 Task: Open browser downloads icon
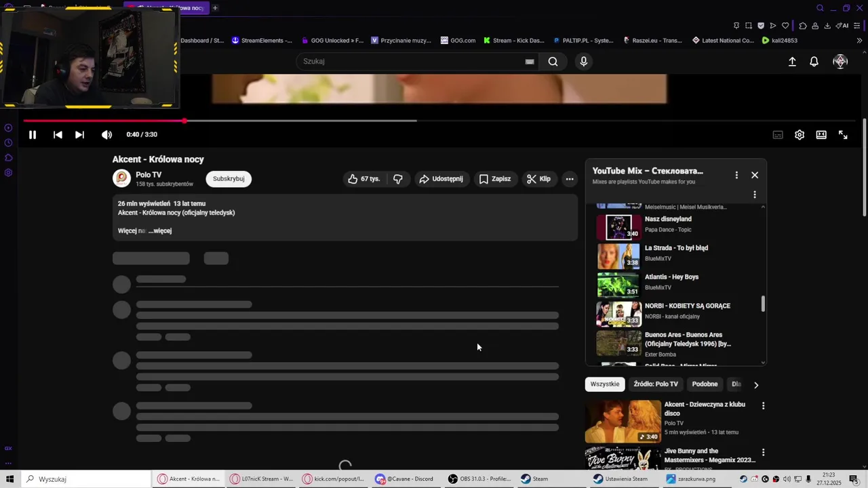pos(827,26)
